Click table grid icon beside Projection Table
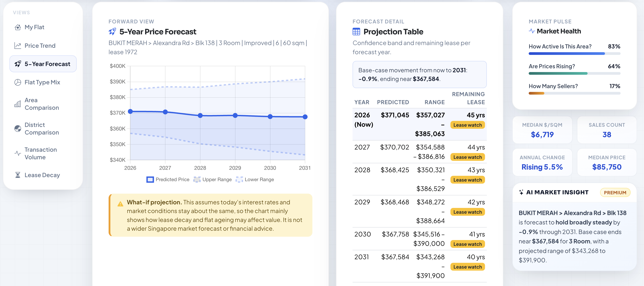The image size is (644, 286). tap(356, 32)
